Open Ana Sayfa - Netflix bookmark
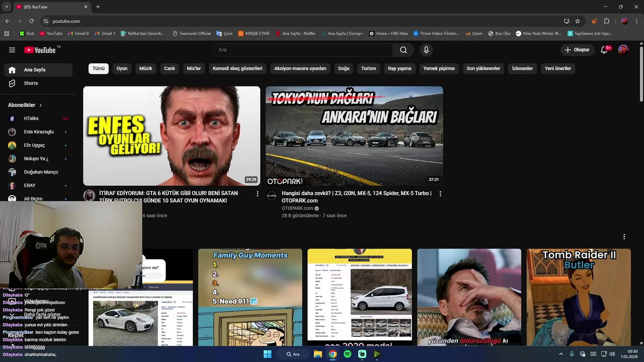The image size is (644, 362). (x=295, y=34)
